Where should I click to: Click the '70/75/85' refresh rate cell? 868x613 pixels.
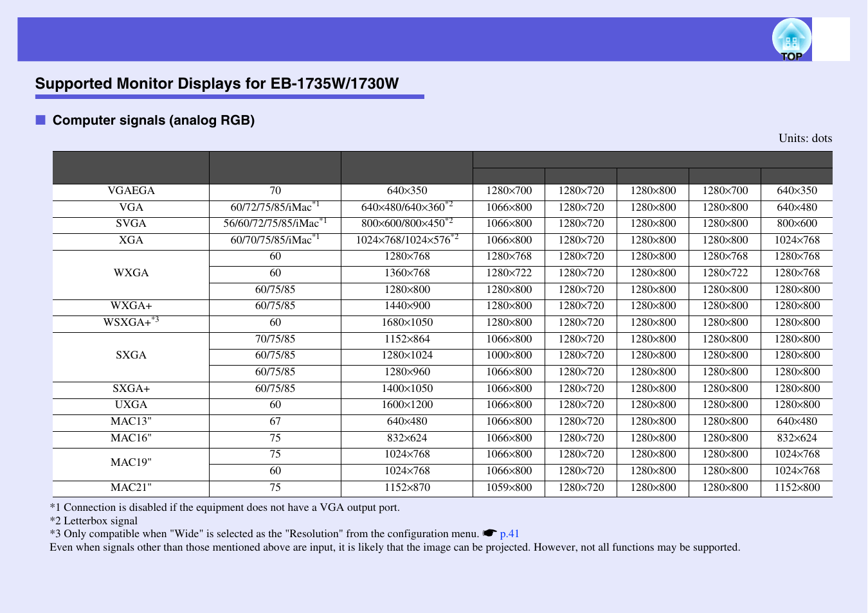click(x=275, y=339)
